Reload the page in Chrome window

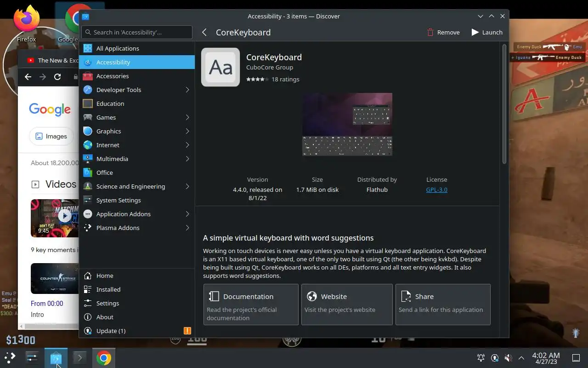(x=57, y=77)
